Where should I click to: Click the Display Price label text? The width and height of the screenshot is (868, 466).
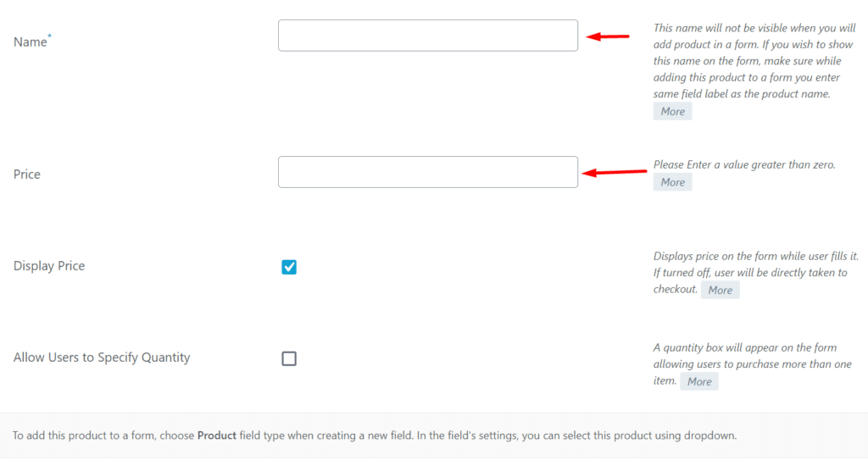[x=49, y=266]
